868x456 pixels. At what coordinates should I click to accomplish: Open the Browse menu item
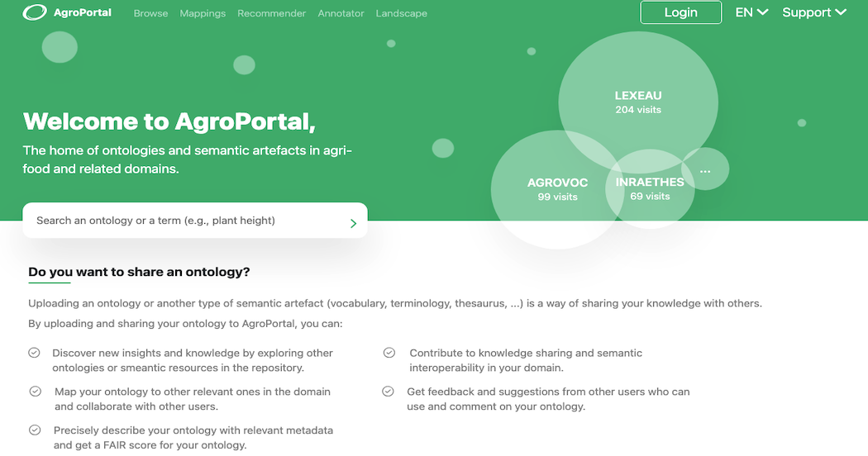(x=150, y=13)
